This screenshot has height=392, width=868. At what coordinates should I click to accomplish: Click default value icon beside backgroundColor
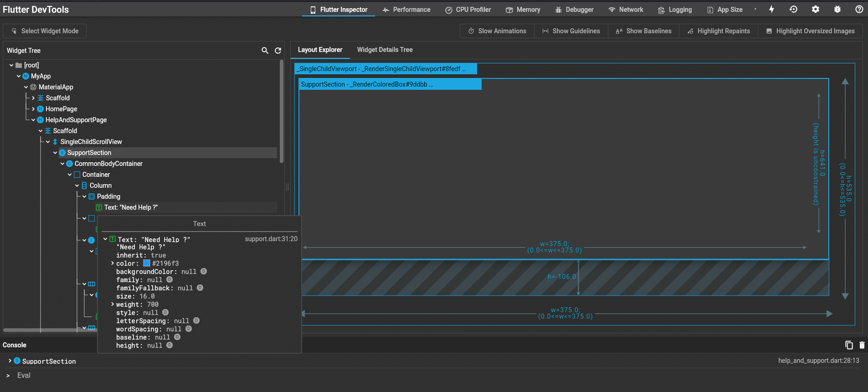204,271
